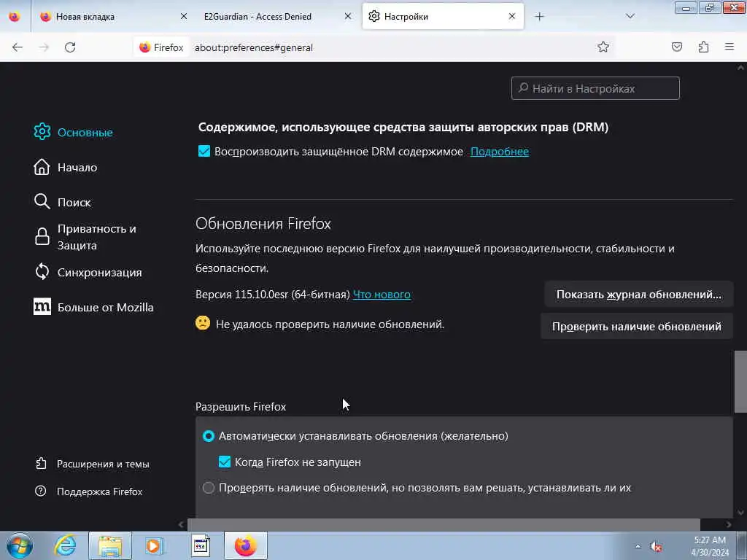Screen dimensions: 747x560
Task: Open the Windows Start menu
Action: coord(20,545)
